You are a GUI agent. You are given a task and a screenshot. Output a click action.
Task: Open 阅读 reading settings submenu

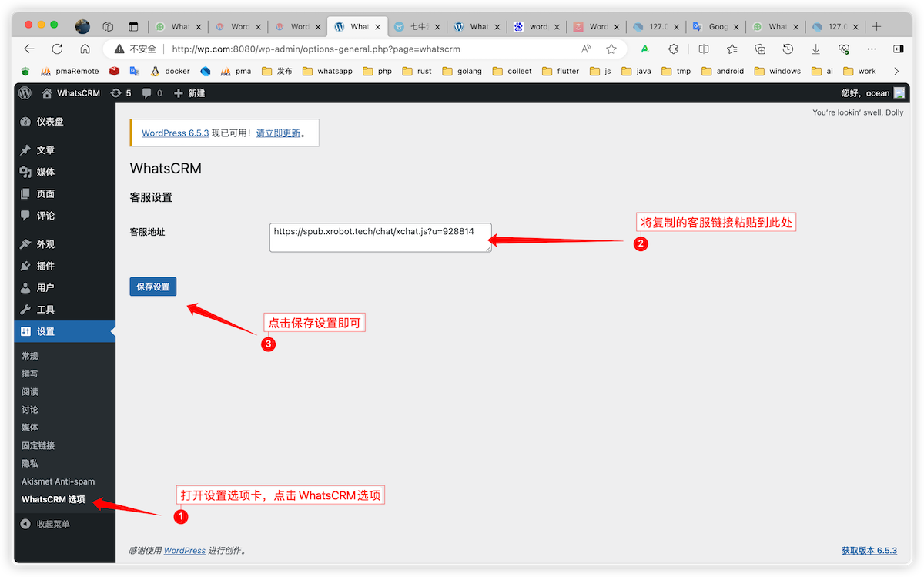tap(30, 391)
